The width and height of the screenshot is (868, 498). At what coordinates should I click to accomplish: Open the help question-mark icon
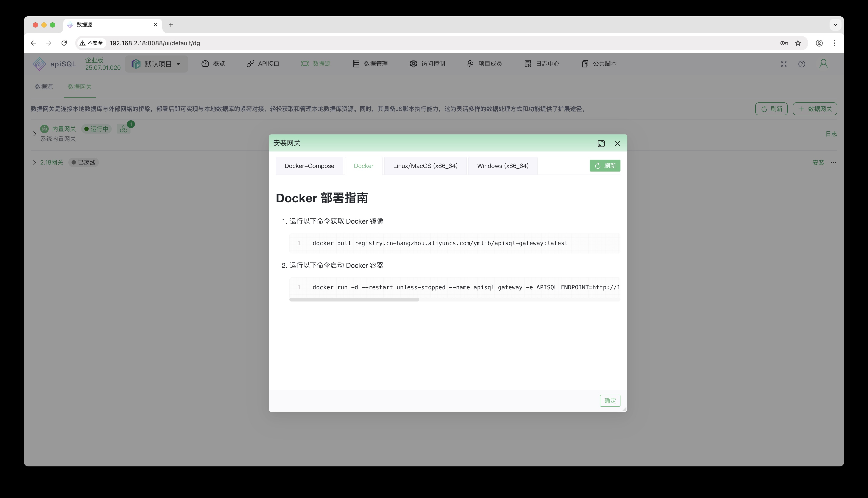[802, 64]
